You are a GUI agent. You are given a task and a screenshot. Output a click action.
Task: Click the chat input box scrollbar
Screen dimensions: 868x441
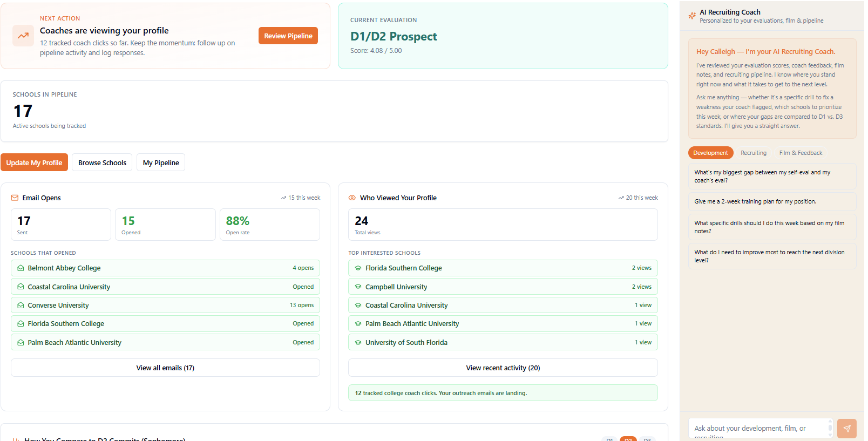pos(830,429)
